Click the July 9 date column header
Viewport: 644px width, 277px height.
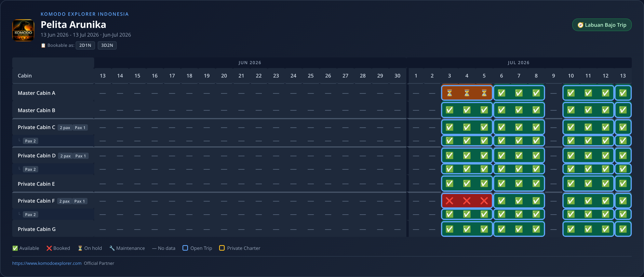click(554, 76)
